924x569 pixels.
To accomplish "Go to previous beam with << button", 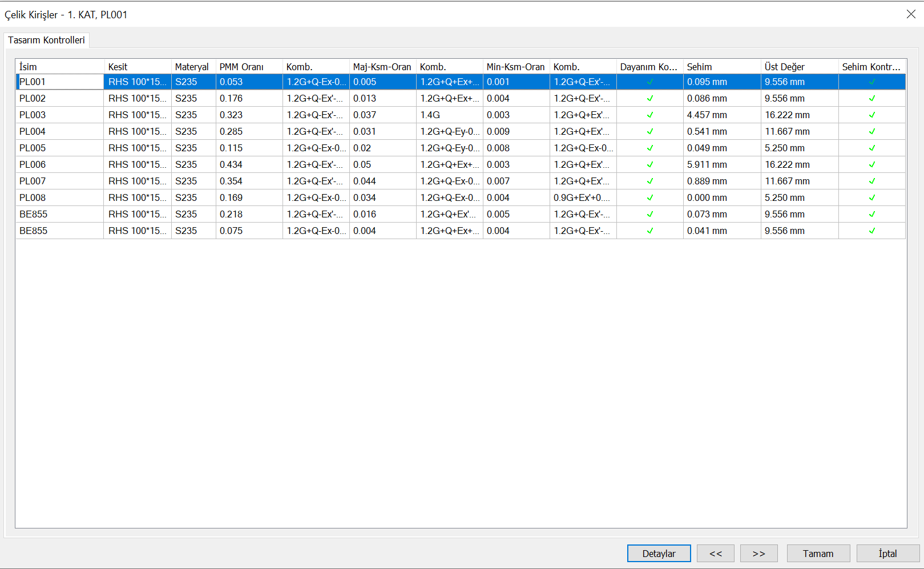I will tap(715, 554).
